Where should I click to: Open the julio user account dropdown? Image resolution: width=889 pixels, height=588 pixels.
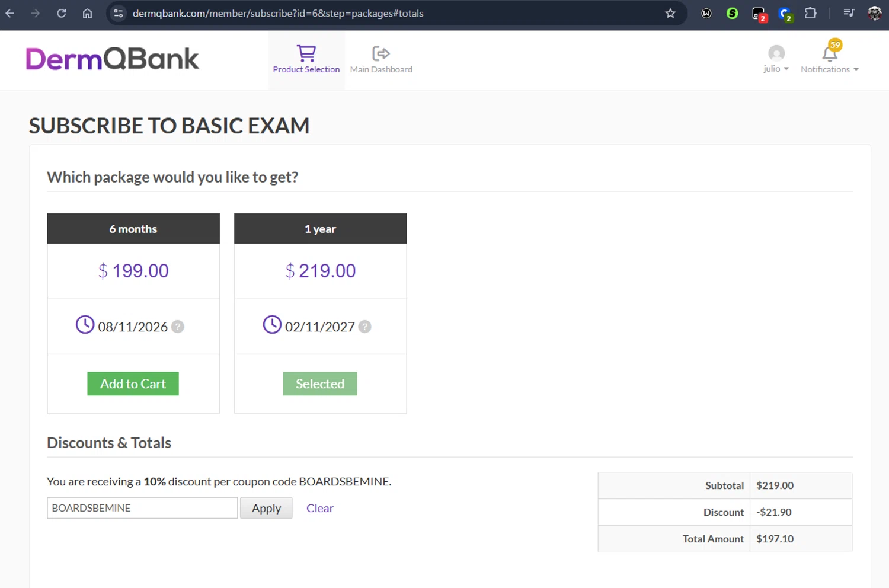[x=776, y=60]
